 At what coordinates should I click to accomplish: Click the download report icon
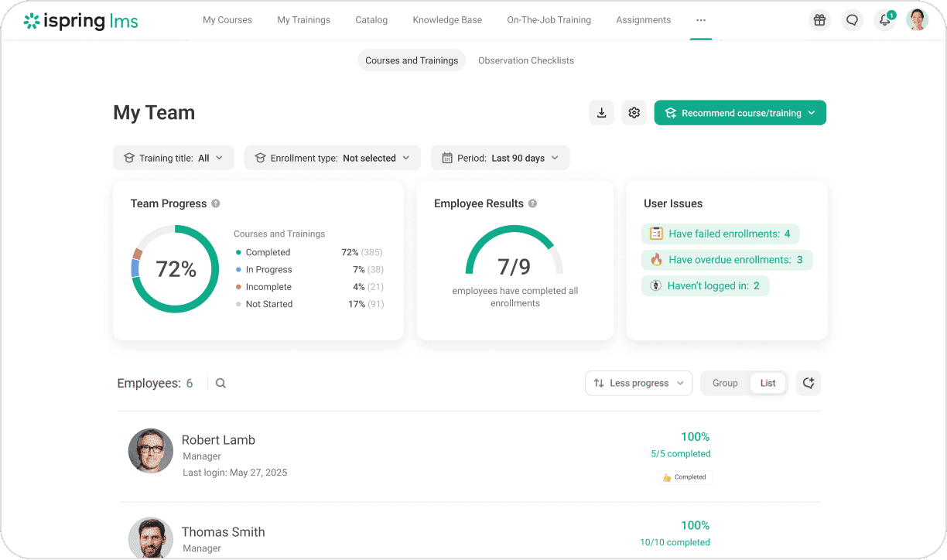[601, 113]
